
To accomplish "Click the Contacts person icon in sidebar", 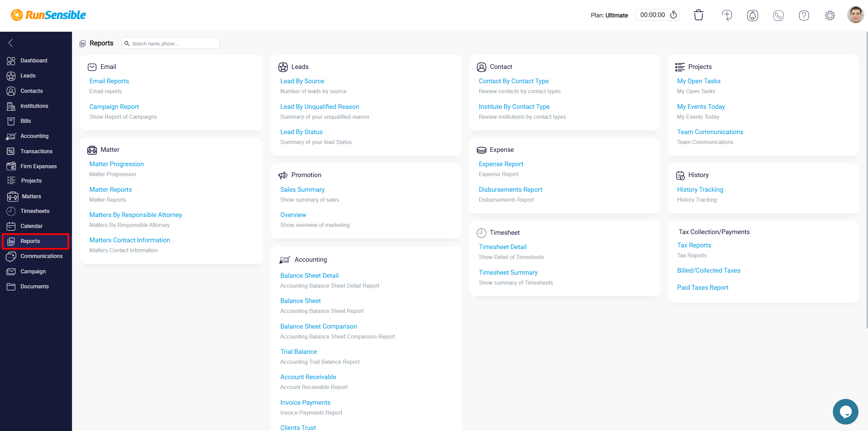I will click(x=11, y=91).
